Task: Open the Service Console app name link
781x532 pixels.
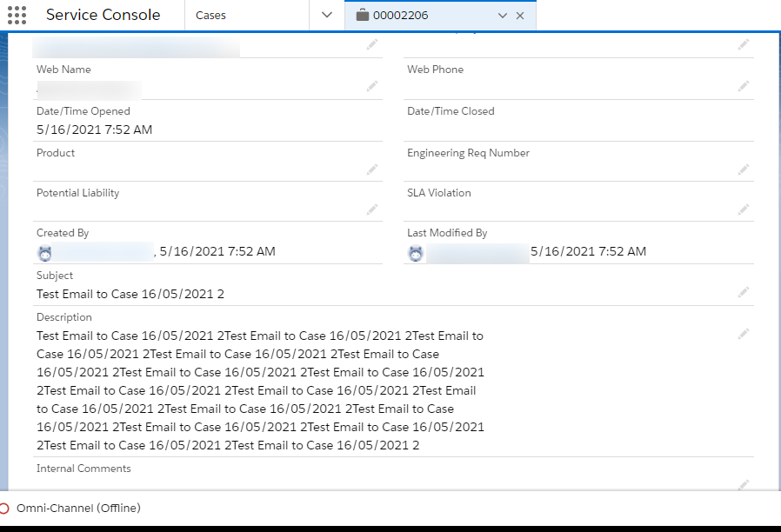Action: pyautogui.click(x=104, y=15)
